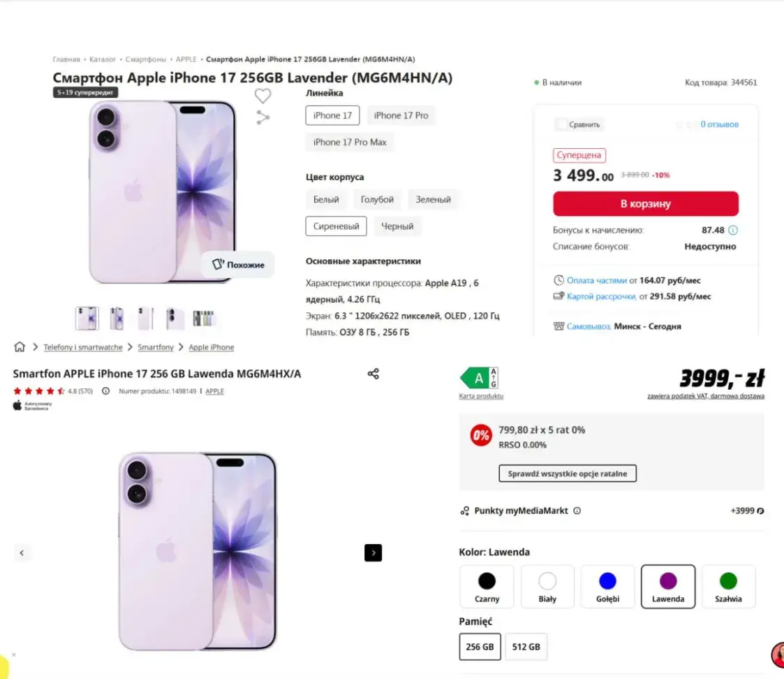784x679 pixels.
Task: Add phone to cart with В корзину
Action: click(645, 204)
